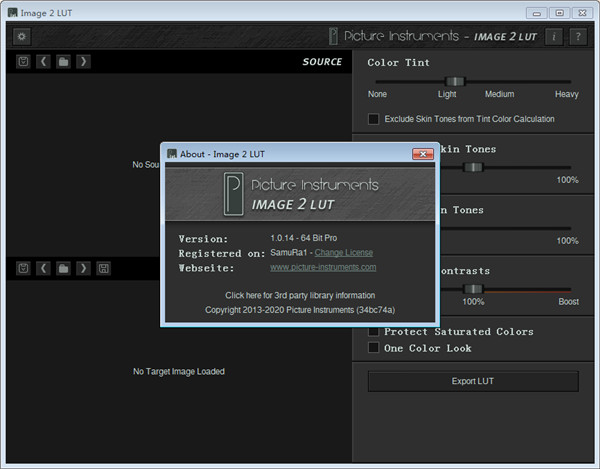The width and height of the screenshot is (600, 469).
Task: Open help with the question mark button
Action: 578,37
